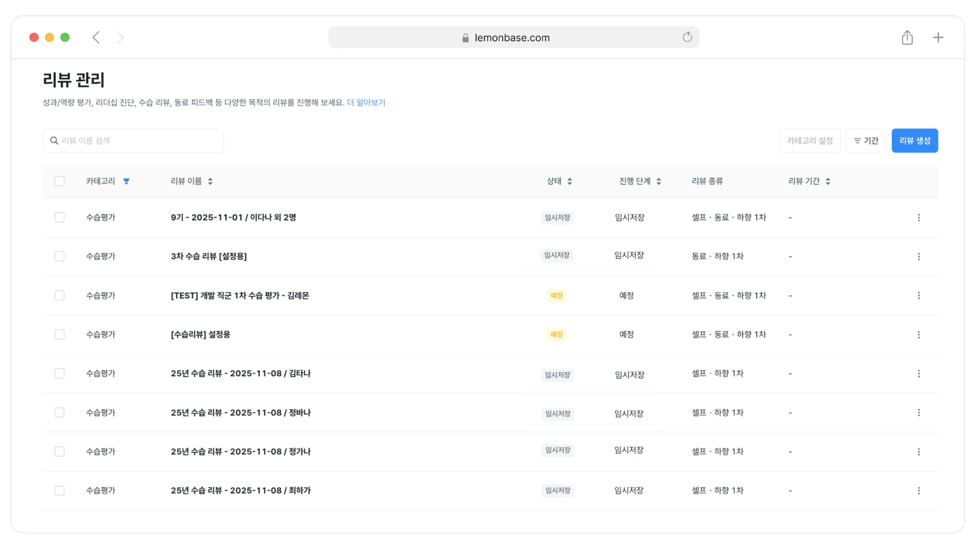Sort the table by 상태 column
The width and height of the screenshot is (980, 540).
point(570,181)
